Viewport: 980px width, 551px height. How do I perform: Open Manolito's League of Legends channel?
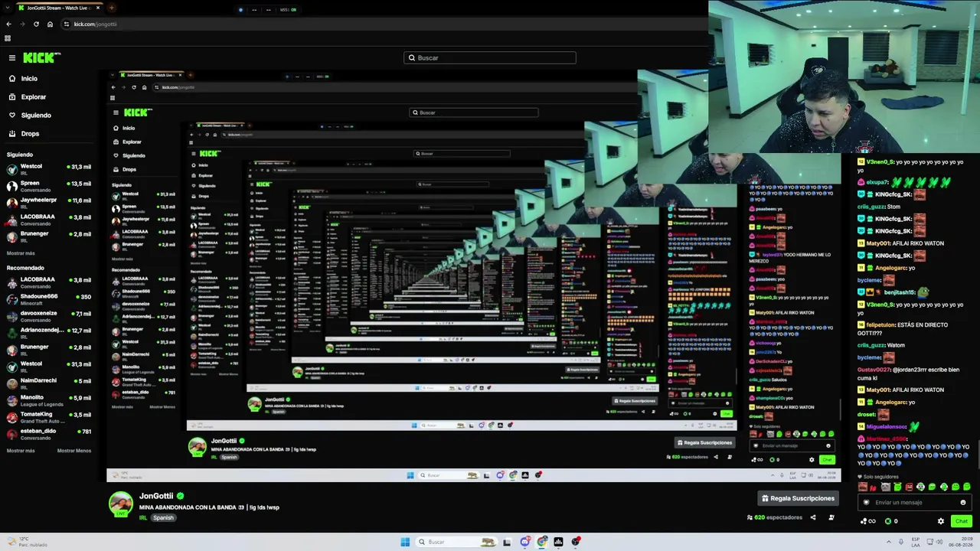tap(47, 400)
